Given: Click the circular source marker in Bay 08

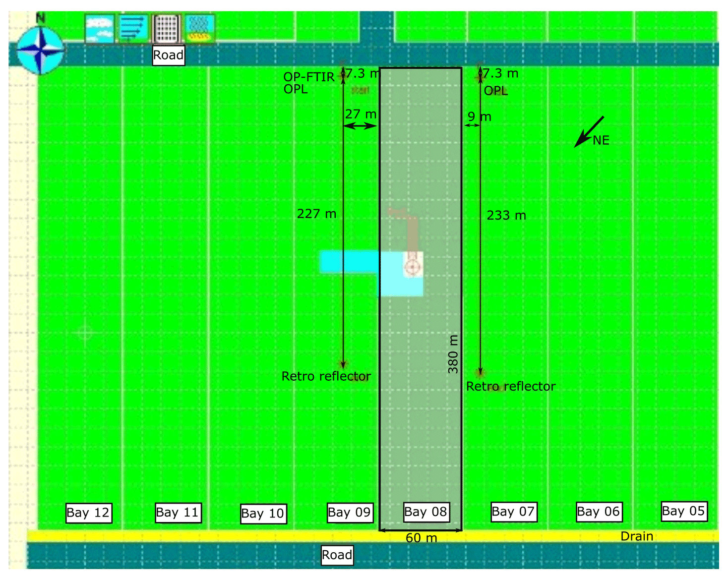Looking at the screenshot, I should click(412, 268).
